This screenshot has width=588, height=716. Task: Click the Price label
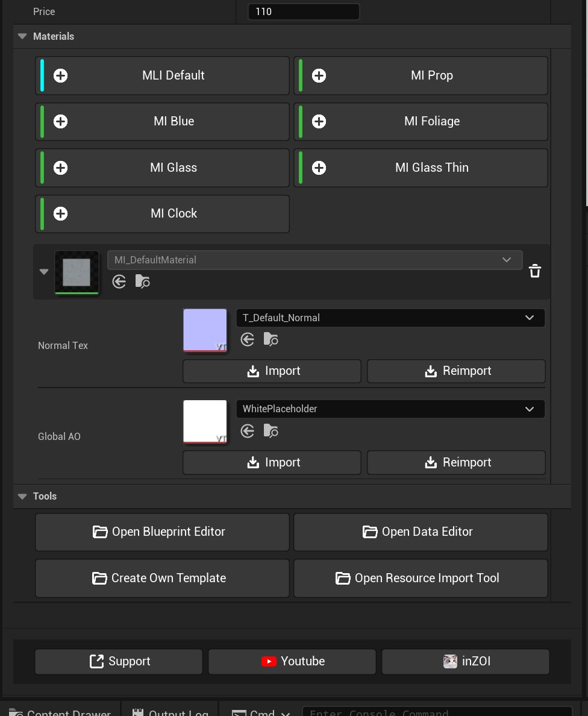[44, 11]
